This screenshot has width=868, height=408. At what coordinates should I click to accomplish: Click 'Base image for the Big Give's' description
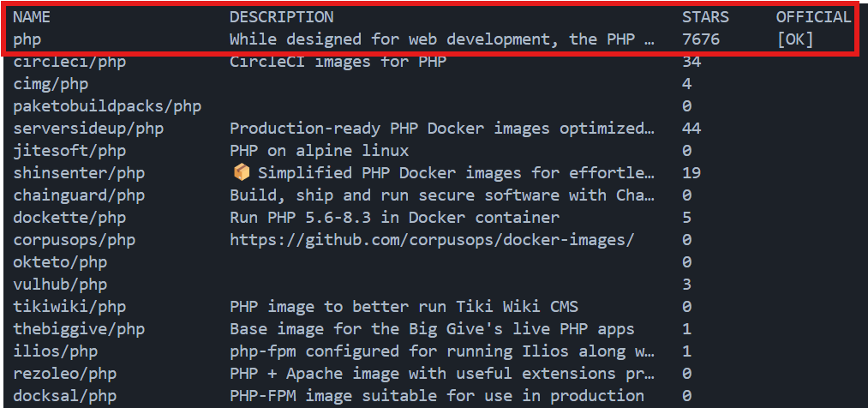coord(433,329)
